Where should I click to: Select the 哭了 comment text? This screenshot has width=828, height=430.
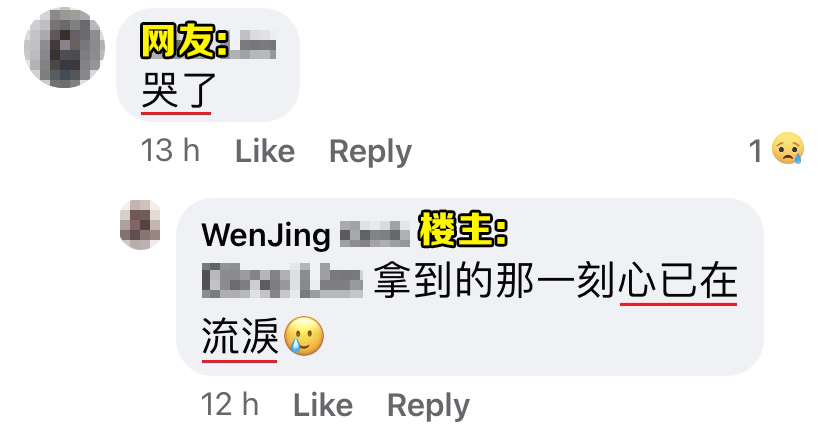point(178,91)
